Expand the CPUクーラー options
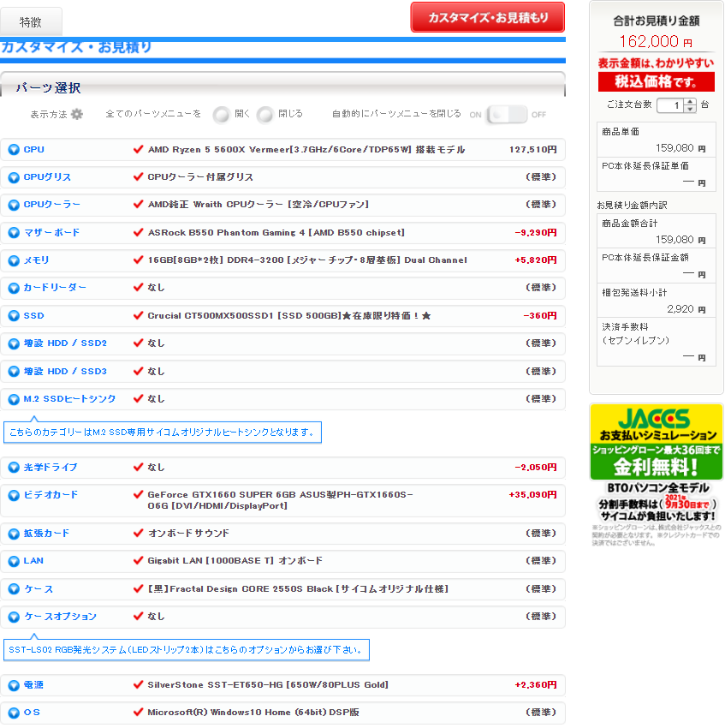Screen dimensions: 725x728 coord(51,205)
